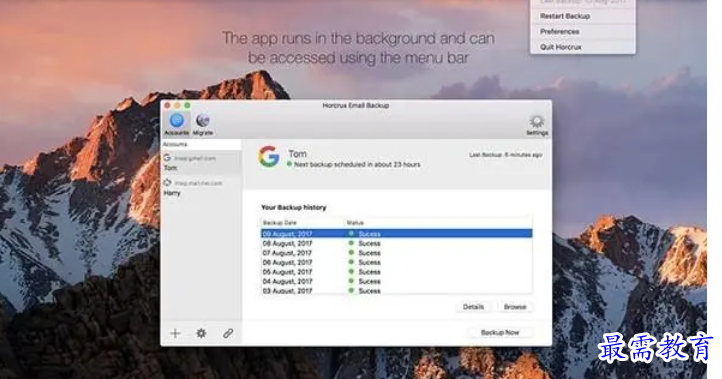Open account options gear in sidebar footer
Image resolution: width=722 pixels, height=379 pixels.
pos(201,333)
